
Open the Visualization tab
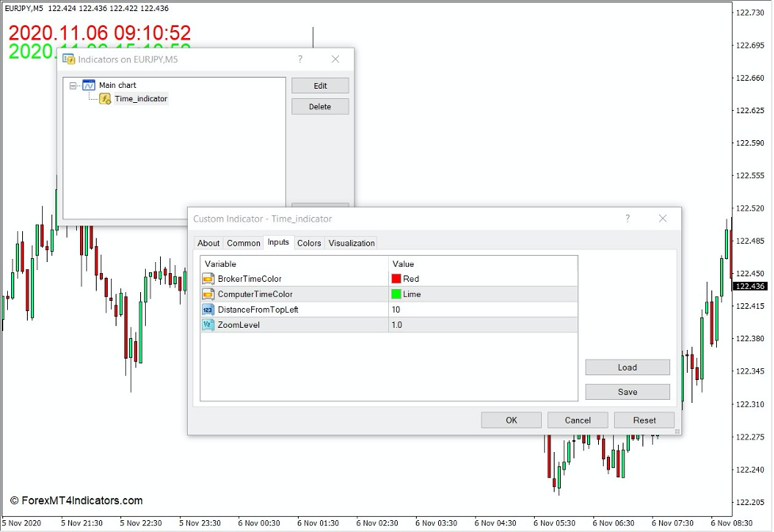tap(351, 243)
